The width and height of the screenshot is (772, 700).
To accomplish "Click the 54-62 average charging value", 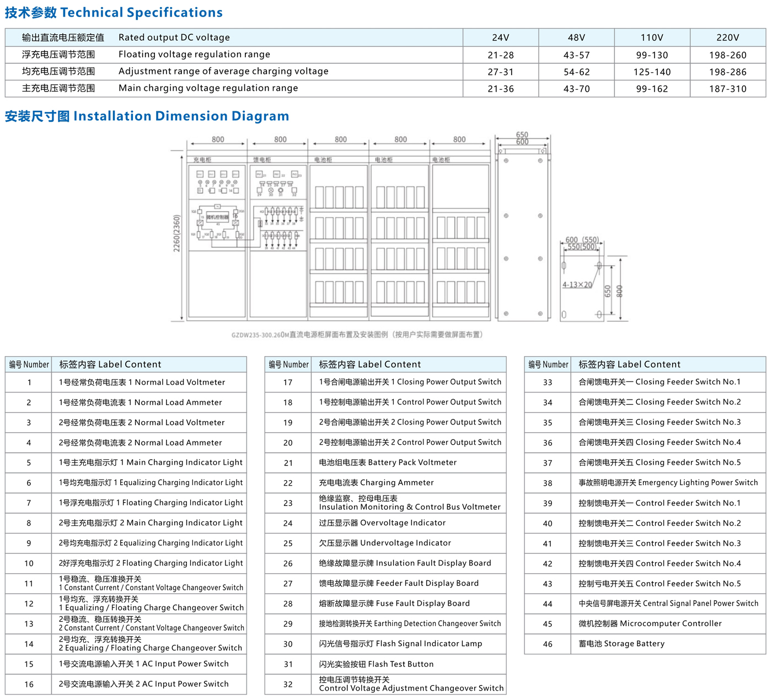I will point(576,72).
